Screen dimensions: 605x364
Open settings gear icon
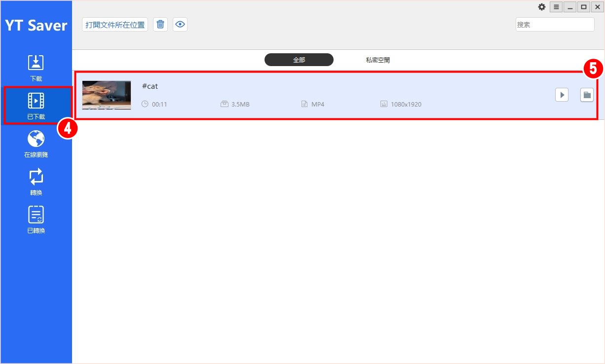tap(542, 7)
